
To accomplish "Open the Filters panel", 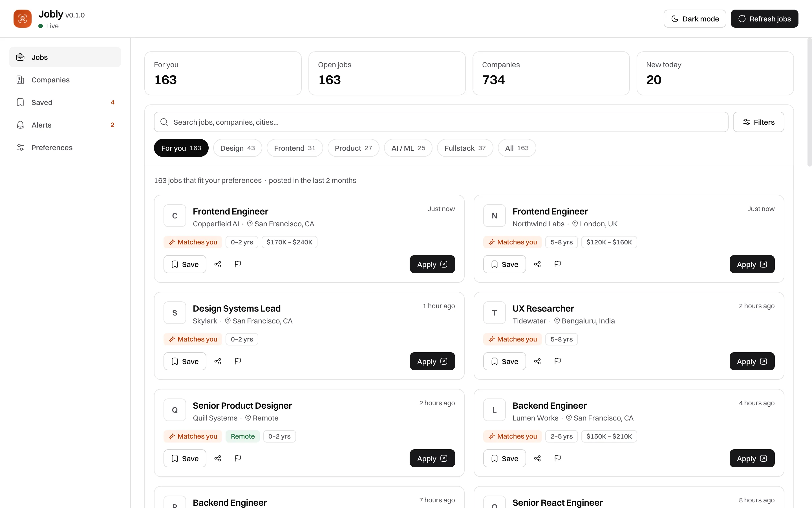I will click(x=759, y=122).
